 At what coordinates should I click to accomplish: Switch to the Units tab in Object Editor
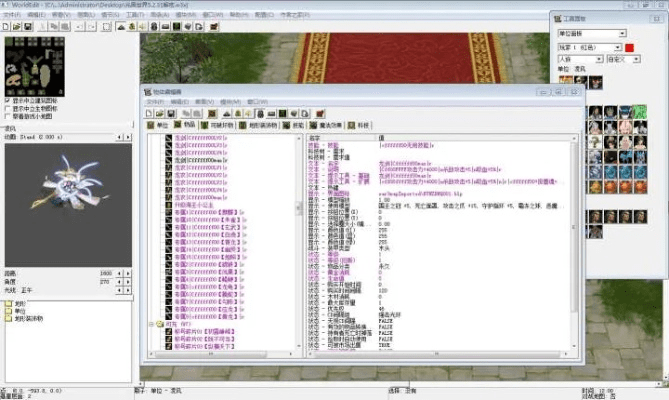[x=162, y=126]
